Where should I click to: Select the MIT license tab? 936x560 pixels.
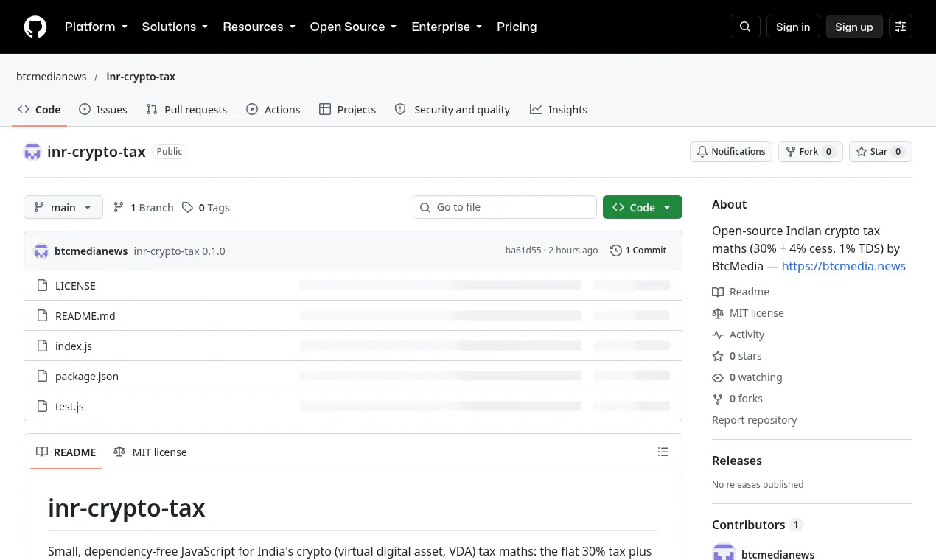150,452
